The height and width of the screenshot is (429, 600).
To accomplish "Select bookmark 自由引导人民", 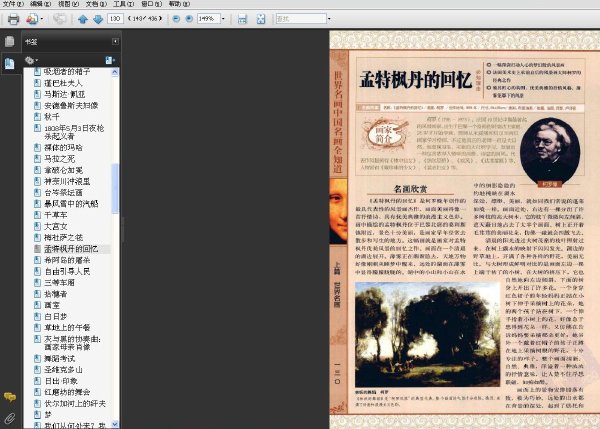I will (x=67, y=271).
